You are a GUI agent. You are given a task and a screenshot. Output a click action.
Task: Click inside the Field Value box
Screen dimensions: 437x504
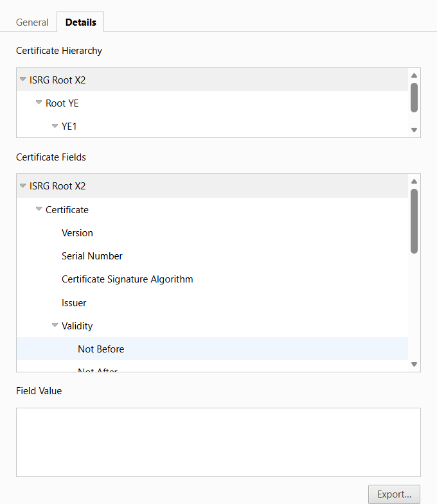(219, 442)
